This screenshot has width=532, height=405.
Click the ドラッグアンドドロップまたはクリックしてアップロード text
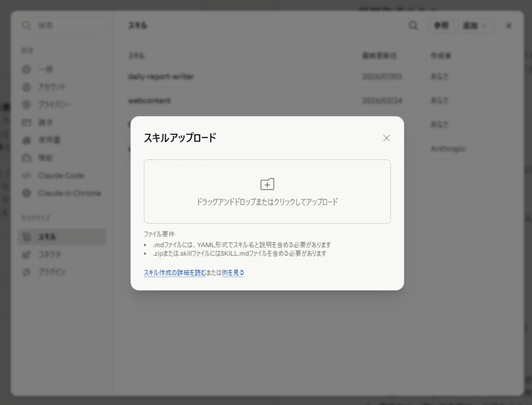coord(267,202)
